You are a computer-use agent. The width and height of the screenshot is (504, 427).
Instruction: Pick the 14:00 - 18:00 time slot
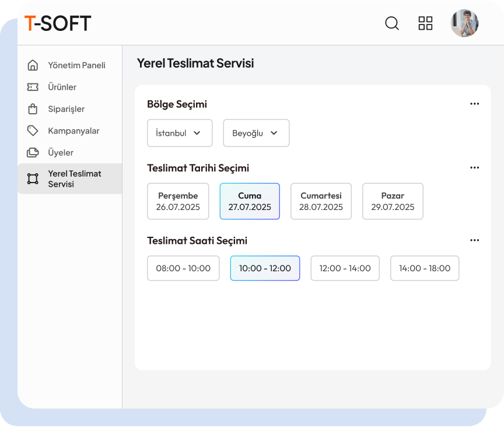coord(425,268)
